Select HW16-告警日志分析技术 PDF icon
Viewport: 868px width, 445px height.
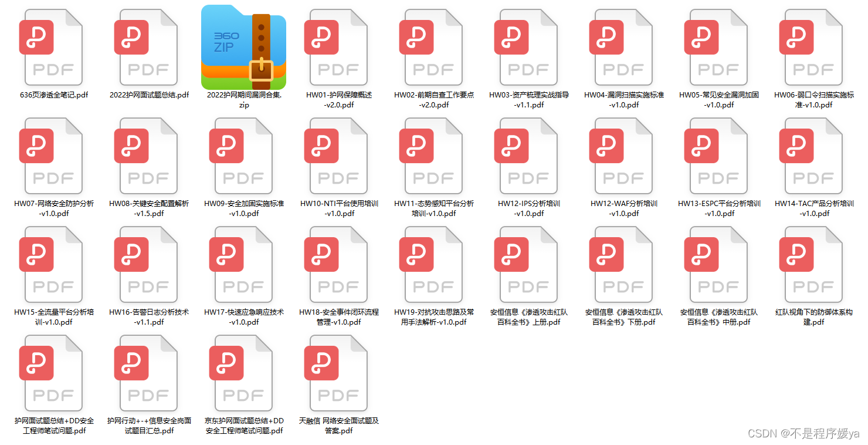(145, 264)
